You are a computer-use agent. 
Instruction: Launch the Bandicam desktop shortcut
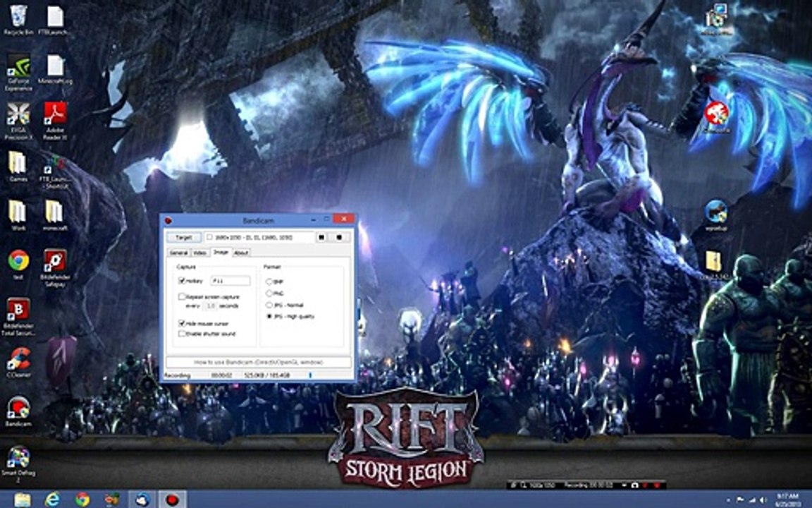click(18, 411)
